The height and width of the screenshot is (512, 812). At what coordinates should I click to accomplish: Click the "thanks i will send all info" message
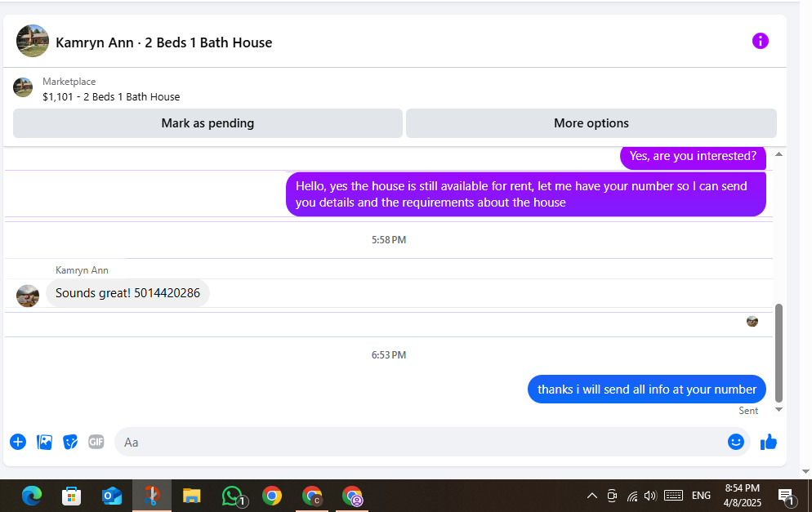tap(647, 390)
